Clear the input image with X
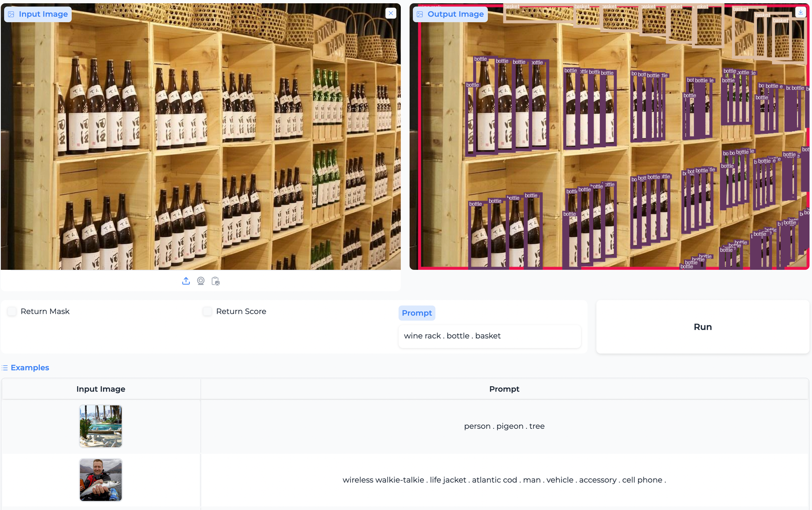This screenshot has width=812, height=510. click(391, 13)
